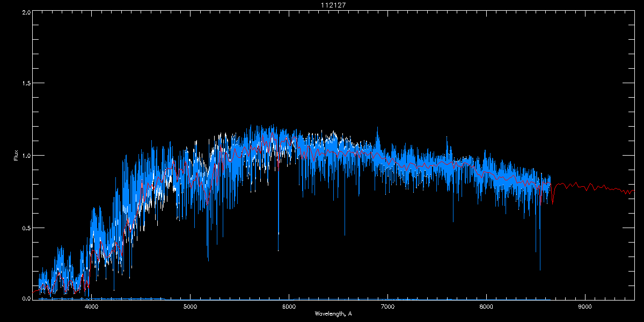The width and height of the screenshot is (644, 322).
Task: Click the deepest absorption dip near 8550
Action: pos(540,268)
